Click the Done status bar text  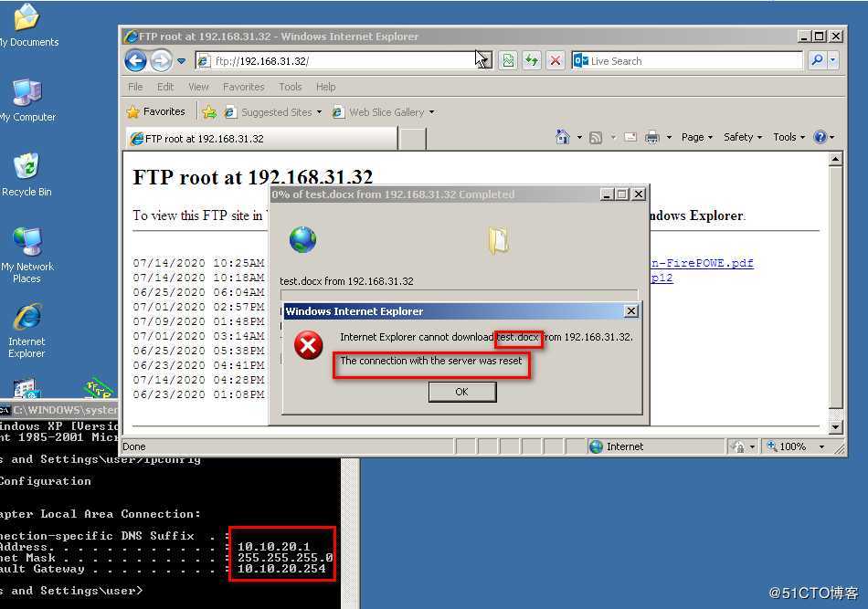click(x=134, y=446)
